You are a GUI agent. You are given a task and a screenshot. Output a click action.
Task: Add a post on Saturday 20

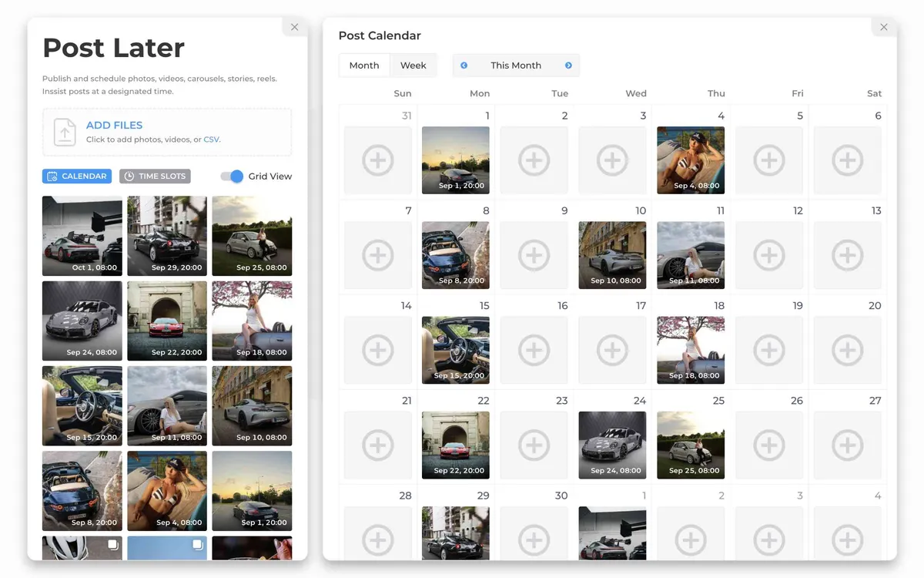point(847,350)
